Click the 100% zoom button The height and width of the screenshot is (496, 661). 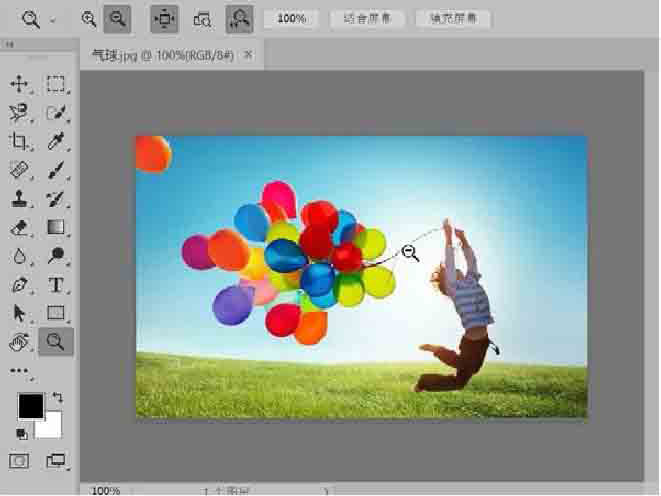[291, 19]
